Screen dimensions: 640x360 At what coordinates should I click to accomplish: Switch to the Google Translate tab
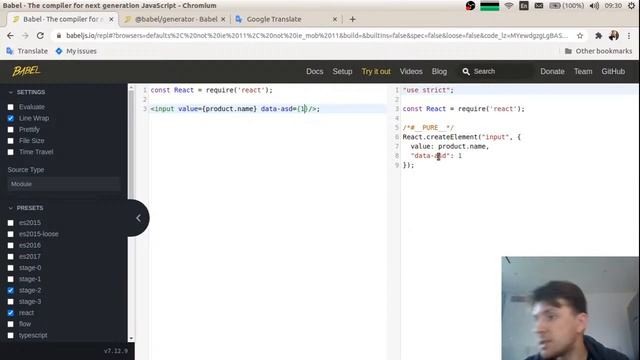[x=286, y=19]
